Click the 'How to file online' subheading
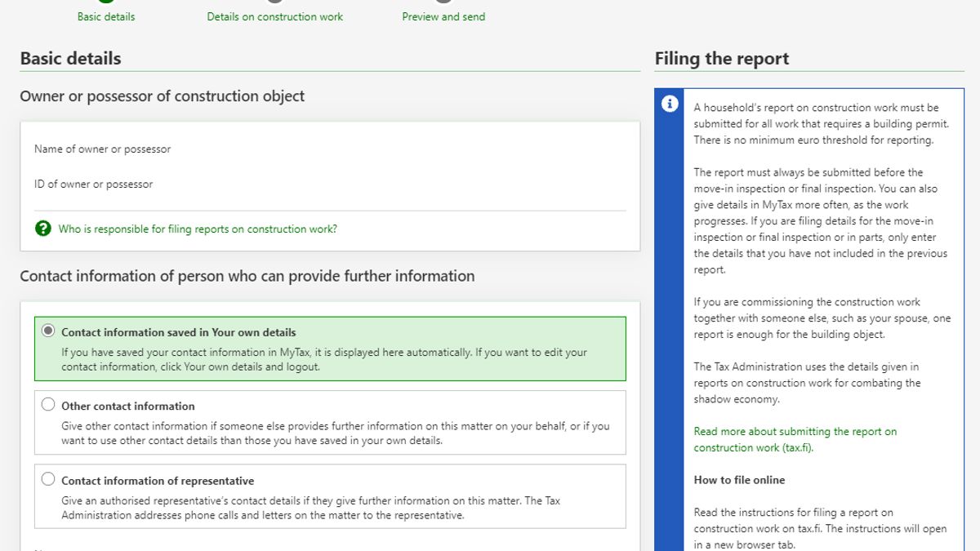 click(x=739, y=480)
